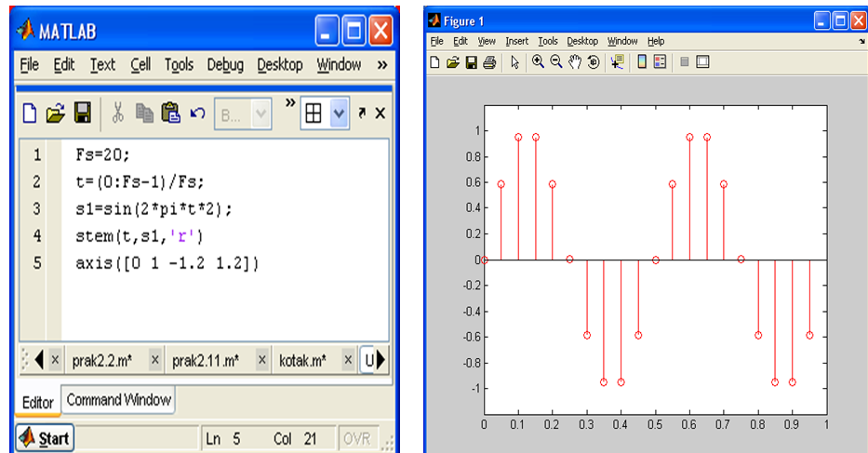868x453 pixels.
Task: Select the Editor tab at the bottom
Action: [x=37, y=403]
